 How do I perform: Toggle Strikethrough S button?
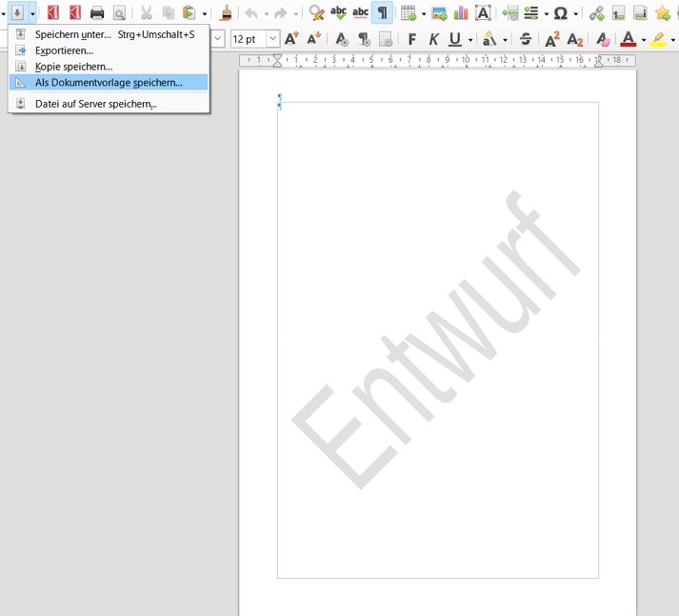click(526, 39)
